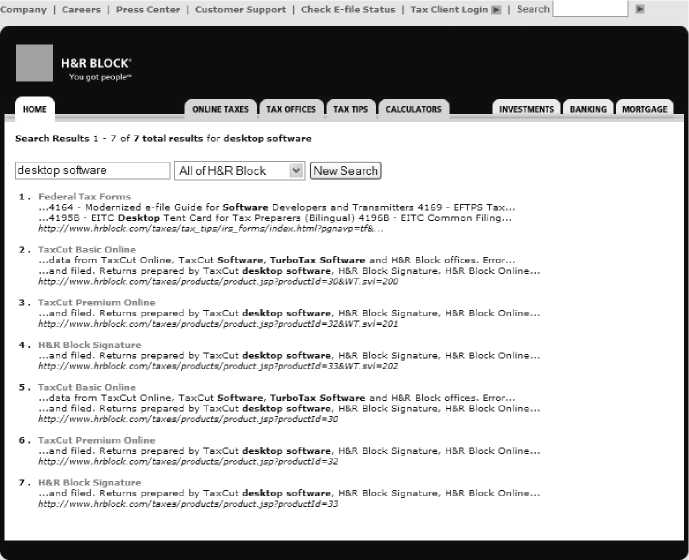Open the Mortgage tab
689x560 pixels.
645,109
